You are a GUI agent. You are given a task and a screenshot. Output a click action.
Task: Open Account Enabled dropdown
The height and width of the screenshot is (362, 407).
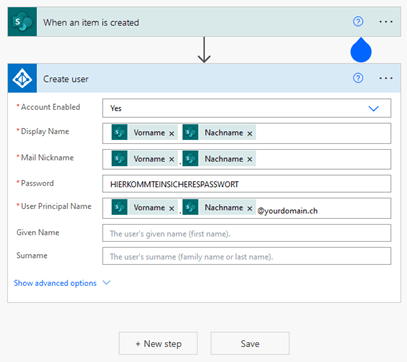click(x=246, y=108)
